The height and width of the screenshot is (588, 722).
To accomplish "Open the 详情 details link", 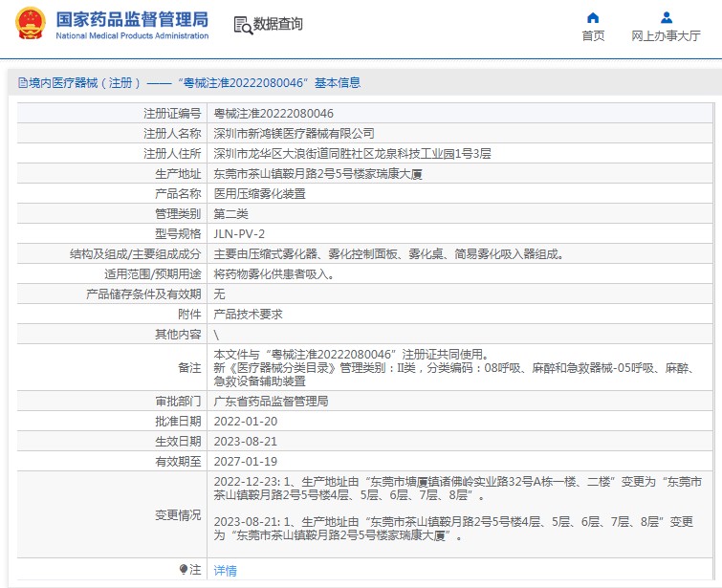I will point(225,570).
